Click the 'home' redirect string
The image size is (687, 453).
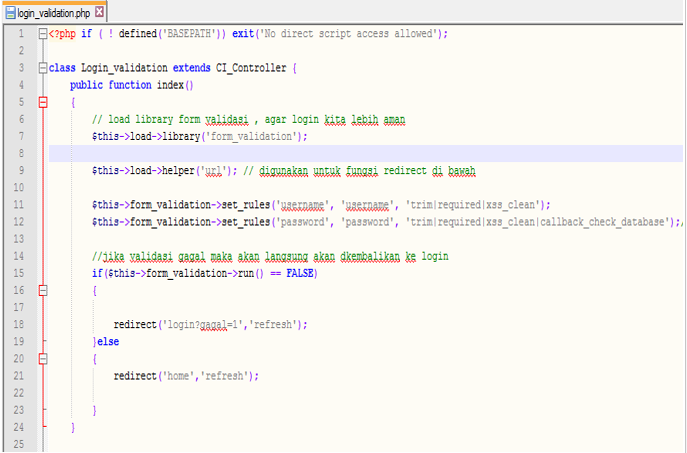coord(178,376)
